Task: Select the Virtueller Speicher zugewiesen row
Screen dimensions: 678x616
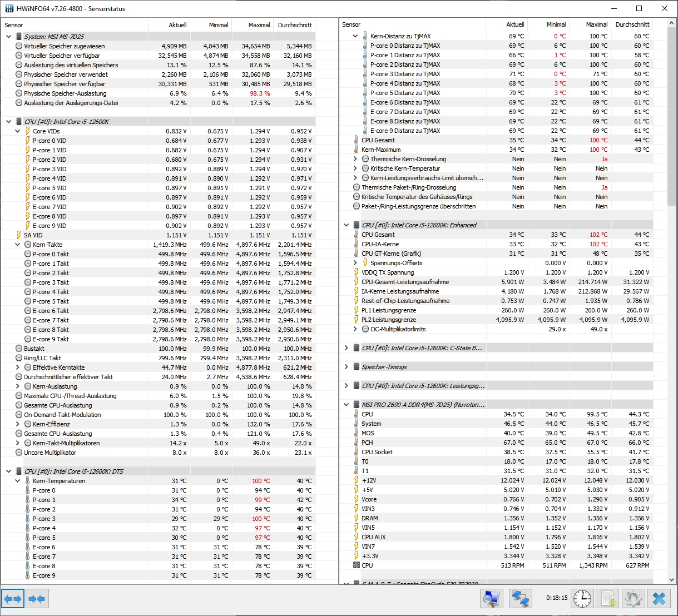Action: pyautogui.click(x=159, y=46)
